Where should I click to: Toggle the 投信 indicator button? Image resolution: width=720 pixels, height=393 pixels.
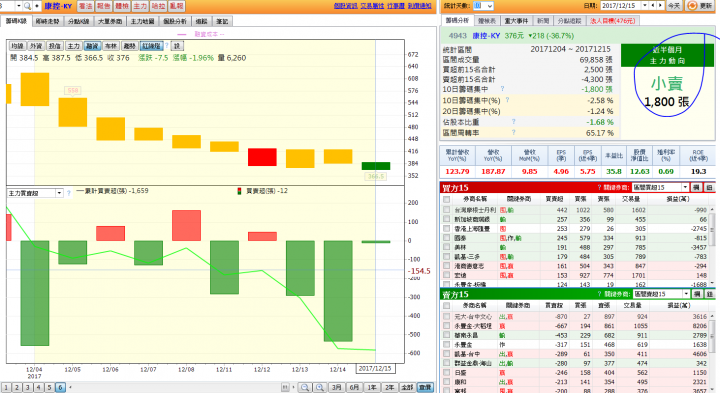tap(55, 46)
